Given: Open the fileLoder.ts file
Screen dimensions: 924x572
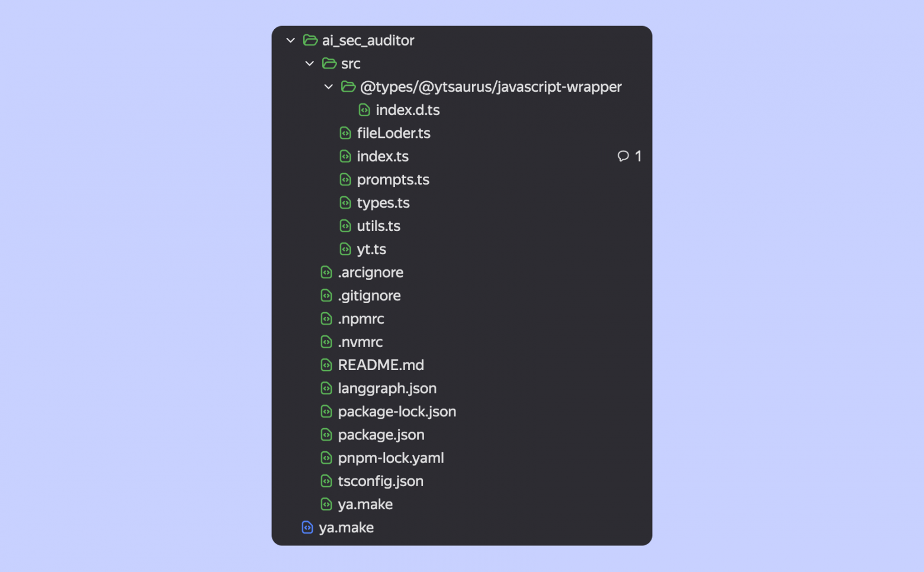Looking at the screenshot, I should pyautogui.click(x=393, y=133).
